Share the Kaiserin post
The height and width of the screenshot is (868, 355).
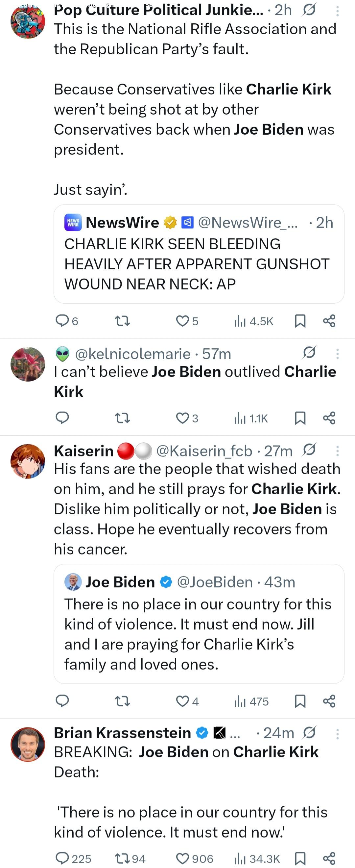click(x=329, y=701)
